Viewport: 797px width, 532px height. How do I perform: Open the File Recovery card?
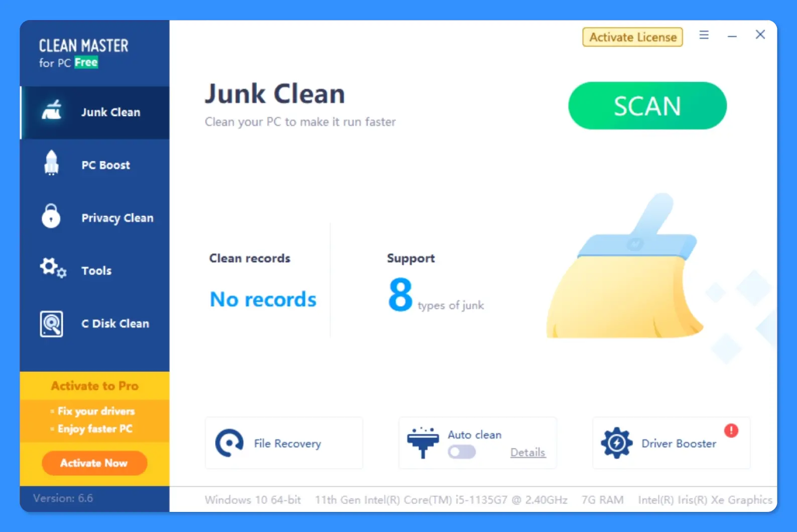(x=284, y=443)
